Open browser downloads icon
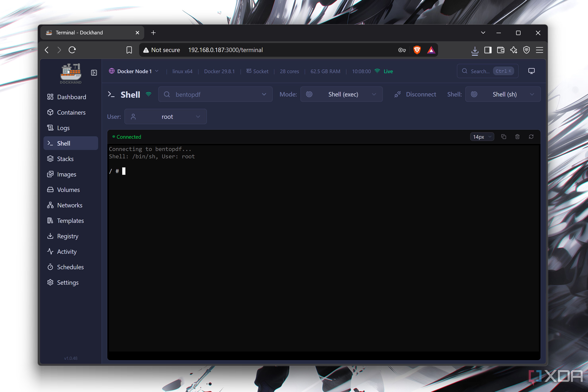 click(x=475, y=50)
